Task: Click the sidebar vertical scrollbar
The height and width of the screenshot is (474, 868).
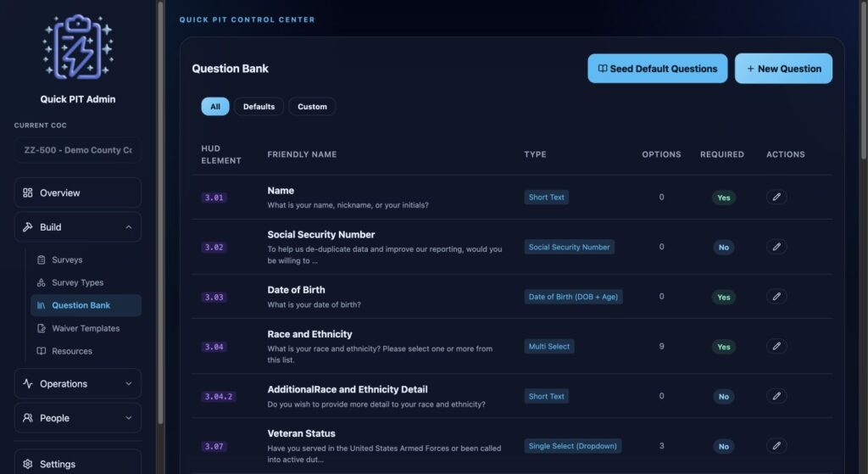Action: click(x=160, y=213)
